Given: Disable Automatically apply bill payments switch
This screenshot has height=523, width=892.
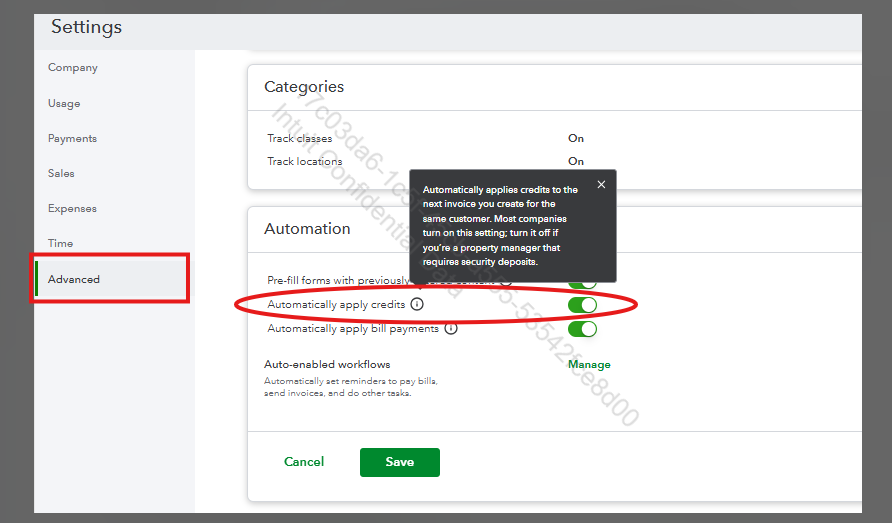Looking at the screenshot, I should pyautogui.click(x=582, y=329).
